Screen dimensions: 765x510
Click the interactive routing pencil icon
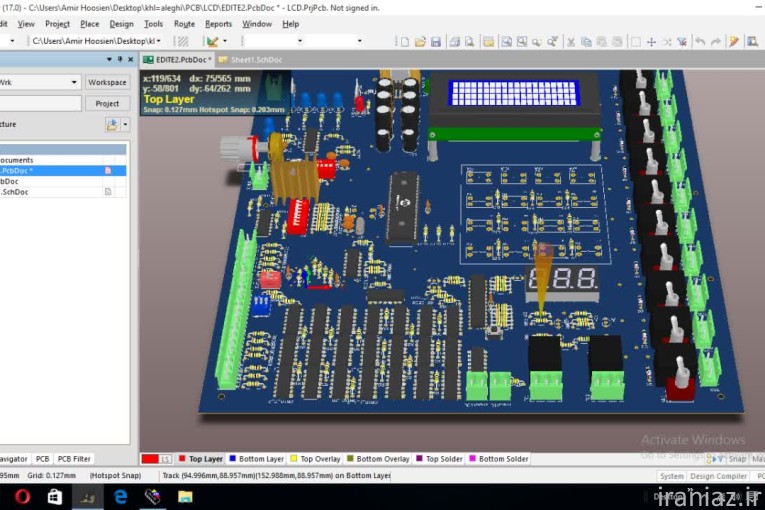tap(212, 41)
